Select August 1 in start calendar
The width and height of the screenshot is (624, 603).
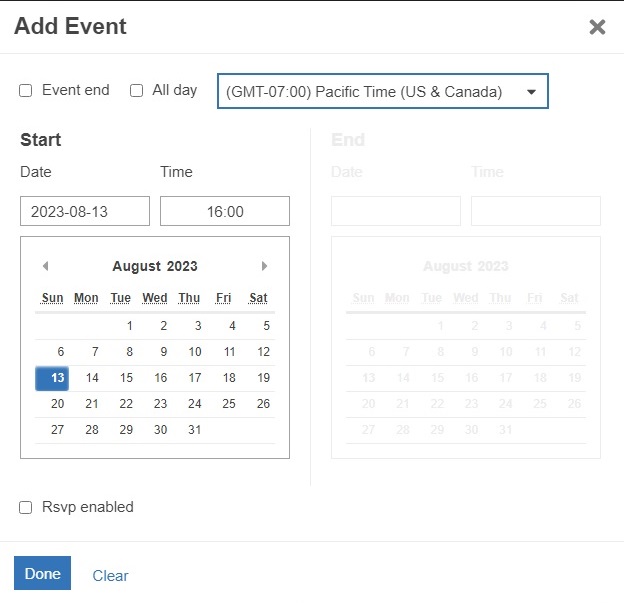click(129, 326)
